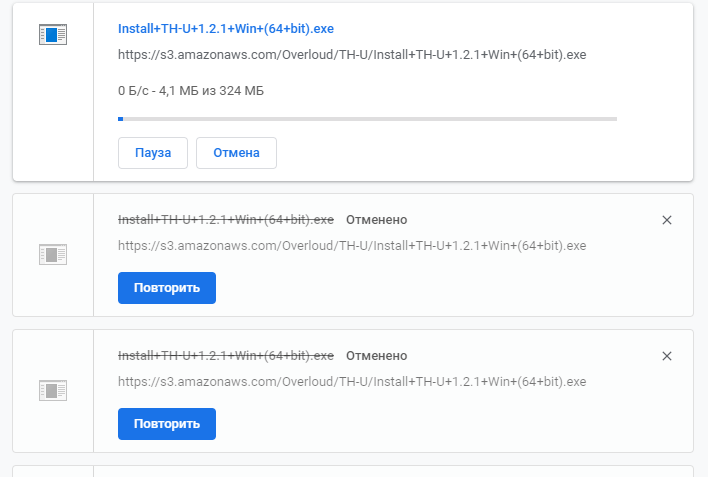The image size is (708, 477).
Task: Click the source URL of the active download
Action: click(352, 55)
